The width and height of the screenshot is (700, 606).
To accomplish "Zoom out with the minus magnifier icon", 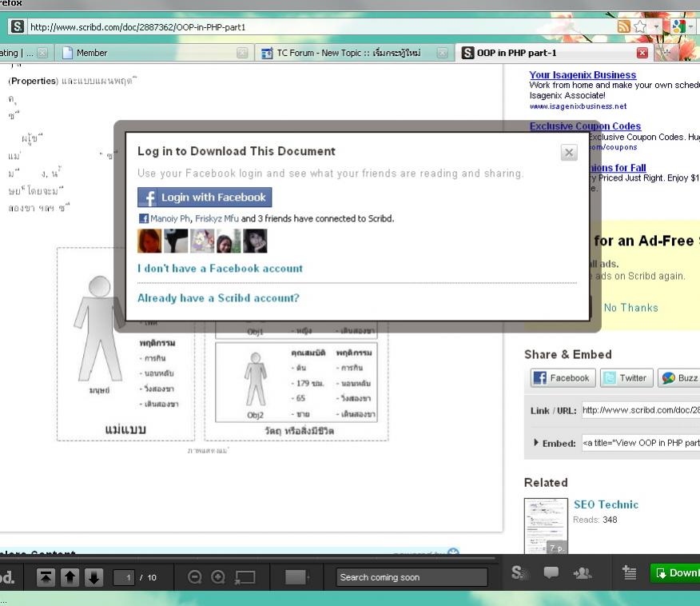I will click(x=195, y=577).
